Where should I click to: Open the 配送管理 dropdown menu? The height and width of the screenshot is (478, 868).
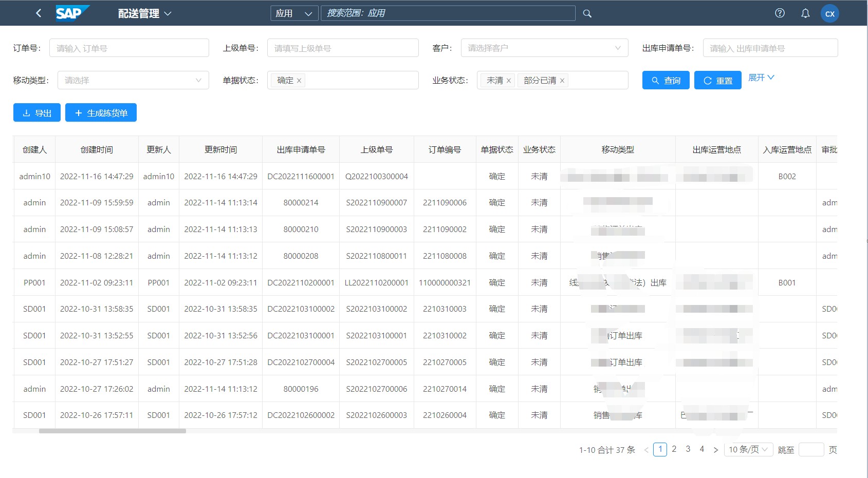pyautogui.click(x=145, y=14)
